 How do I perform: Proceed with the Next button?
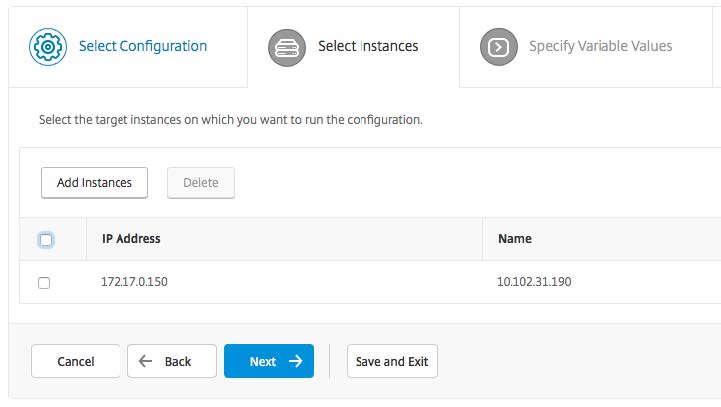(x=269, y=361)
